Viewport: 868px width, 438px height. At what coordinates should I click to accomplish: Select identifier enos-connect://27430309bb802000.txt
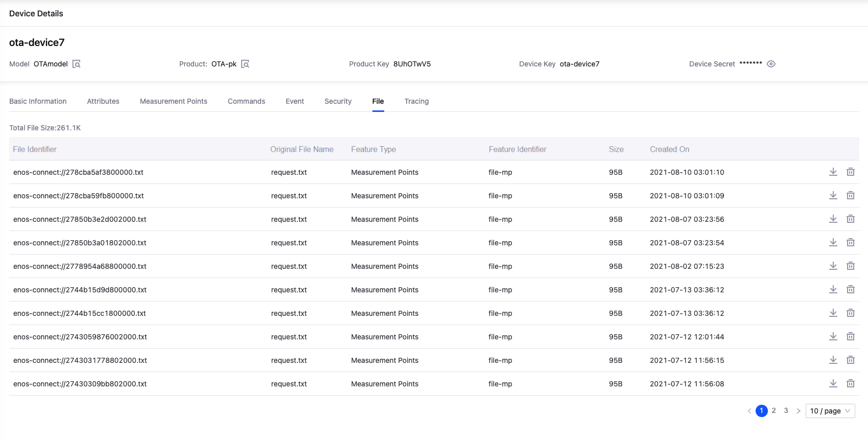coord(80,384)
